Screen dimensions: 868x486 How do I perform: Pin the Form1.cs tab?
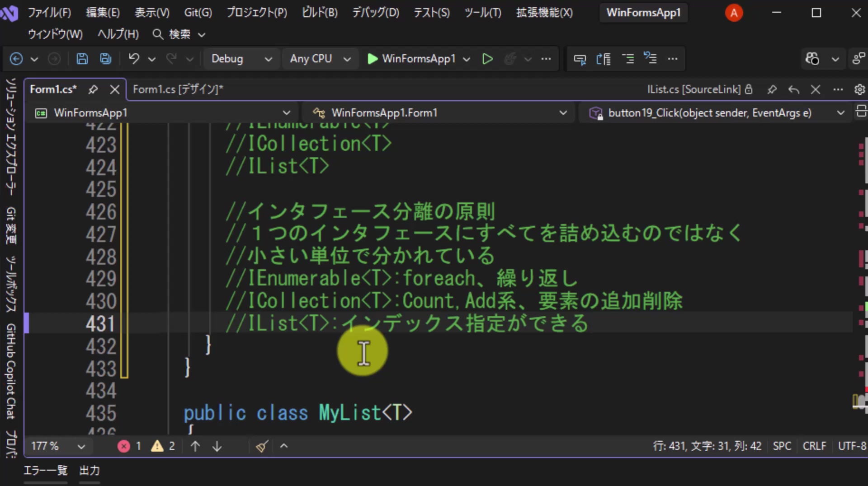pyautogui.click(x=93, y=89)
